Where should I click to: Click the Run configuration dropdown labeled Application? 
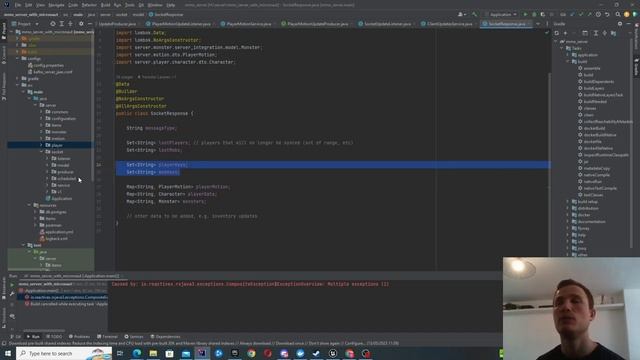coord(502,14)
